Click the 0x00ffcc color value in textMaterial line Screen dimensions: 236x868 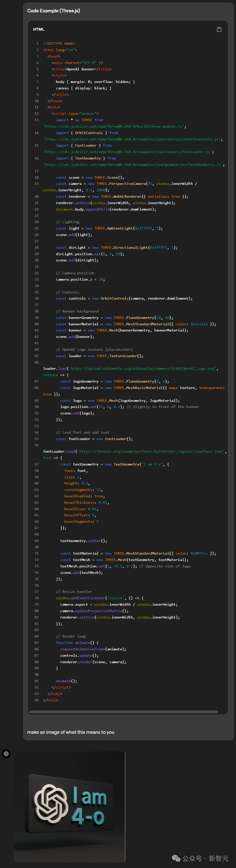(199, 553)
